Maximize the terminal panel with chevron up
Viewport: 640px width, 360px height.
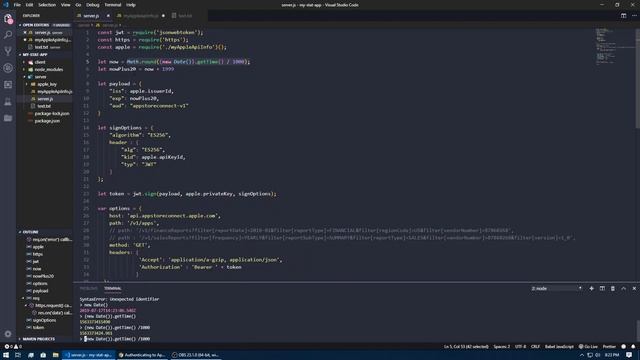click(x=623, y=288)
